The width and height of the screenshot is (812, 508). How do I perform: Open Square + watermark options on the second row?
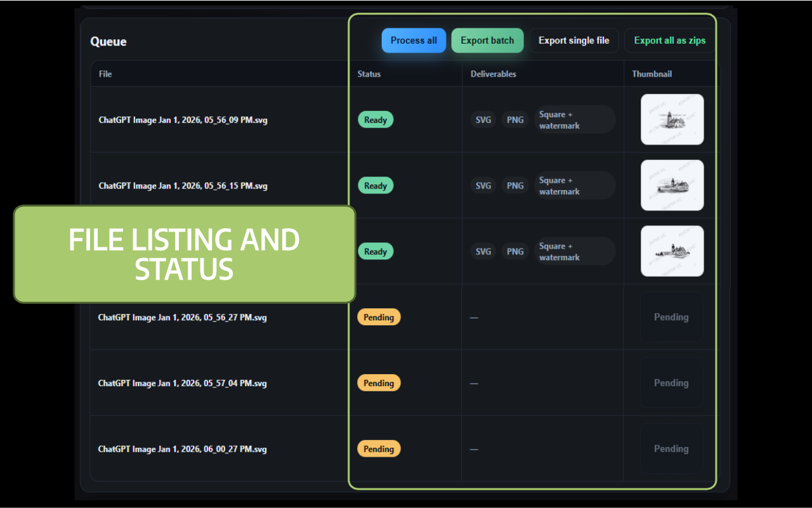coord(575,185)
